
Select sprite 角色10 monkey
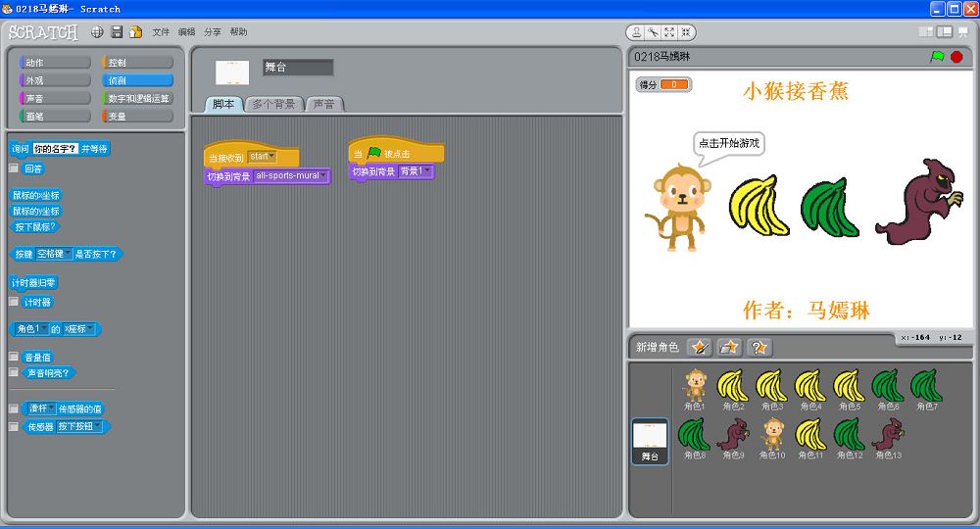click(x=772, y=439)
